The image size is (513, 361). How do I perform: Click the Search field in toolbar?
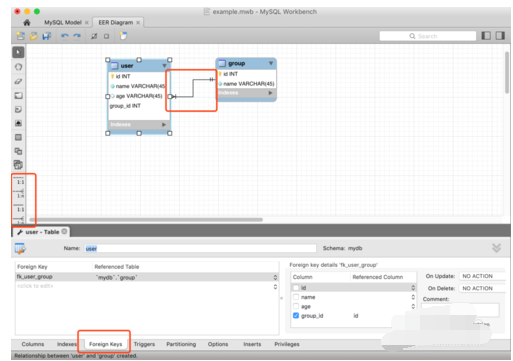tap(428, 36)
